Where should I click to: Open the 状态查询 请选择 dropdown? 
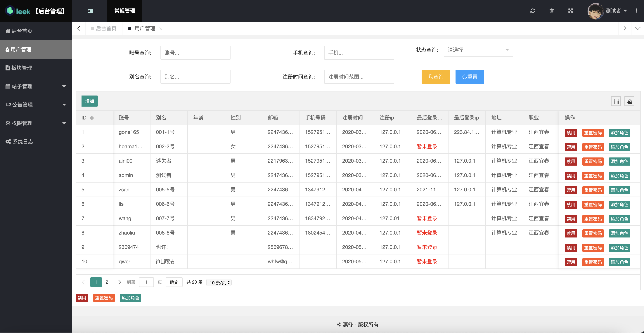pos(478,50)
